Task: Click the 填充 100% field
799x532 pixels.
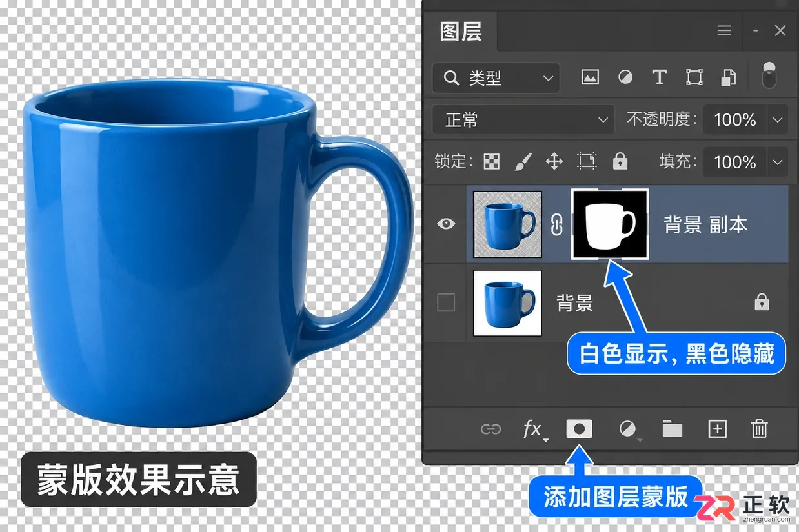Action: (734, 162)
